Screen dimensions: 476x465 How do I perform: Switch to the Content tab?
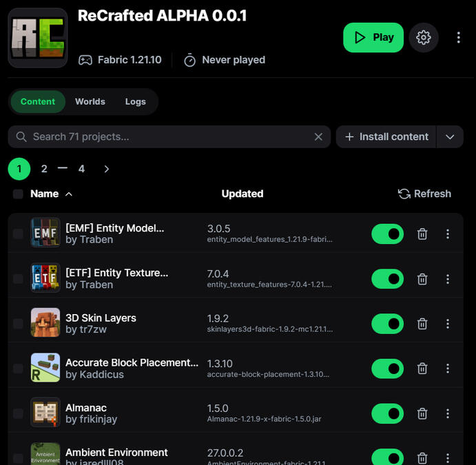coord(38,102)
